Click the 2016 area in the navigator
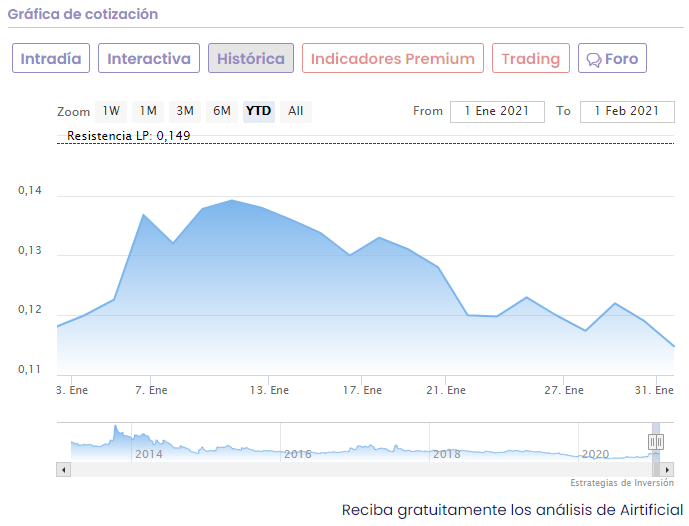 pyautogui.click(x=298, y=454)
